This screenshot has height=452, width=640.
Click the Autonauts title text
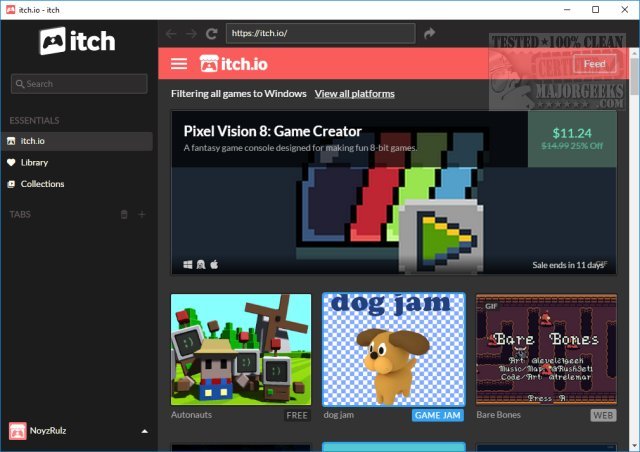tap(191, 415)
